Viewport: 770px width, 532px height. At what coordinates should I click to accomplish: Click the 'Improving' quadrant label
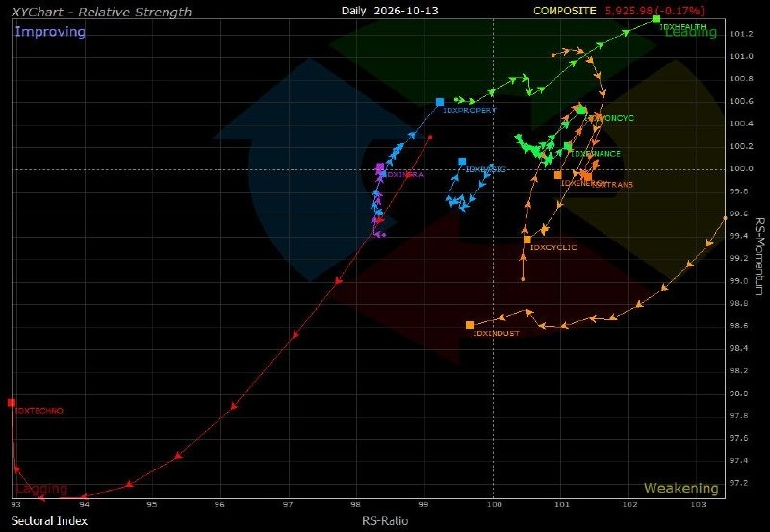pyautogui.click(x=50, y=32)
